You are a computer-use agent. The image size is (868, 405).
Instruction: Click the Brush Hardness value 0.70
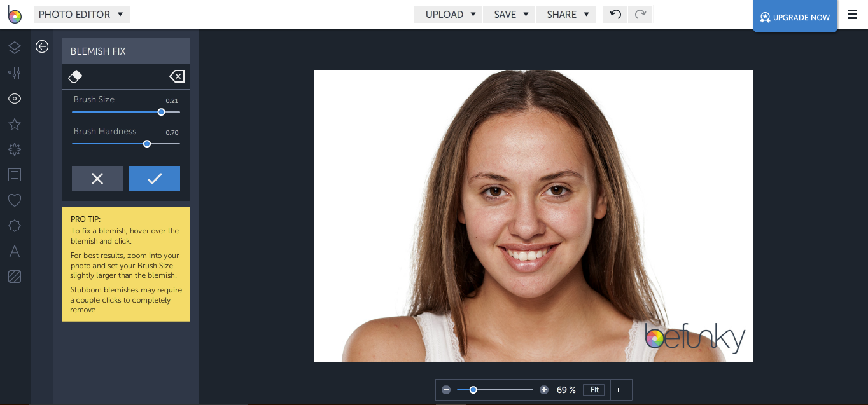coord(172,133)
